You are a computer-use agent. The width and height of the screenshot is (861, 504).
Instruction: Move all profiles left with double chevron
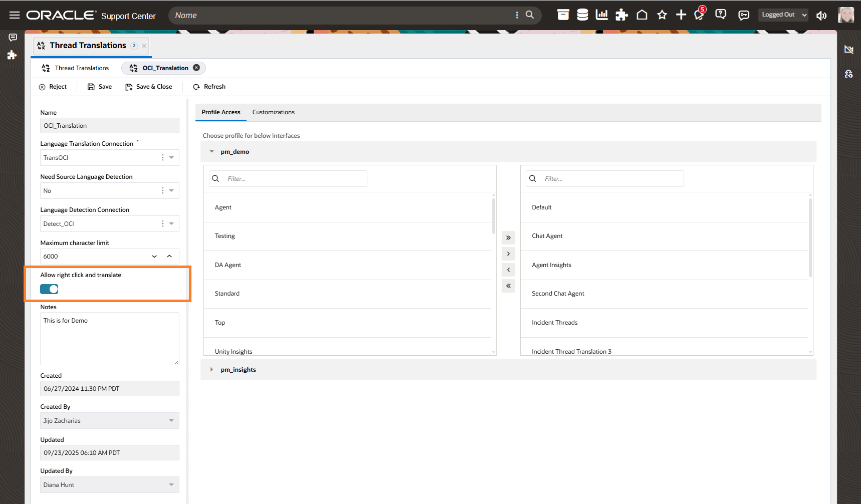click(x=508, y=286)
